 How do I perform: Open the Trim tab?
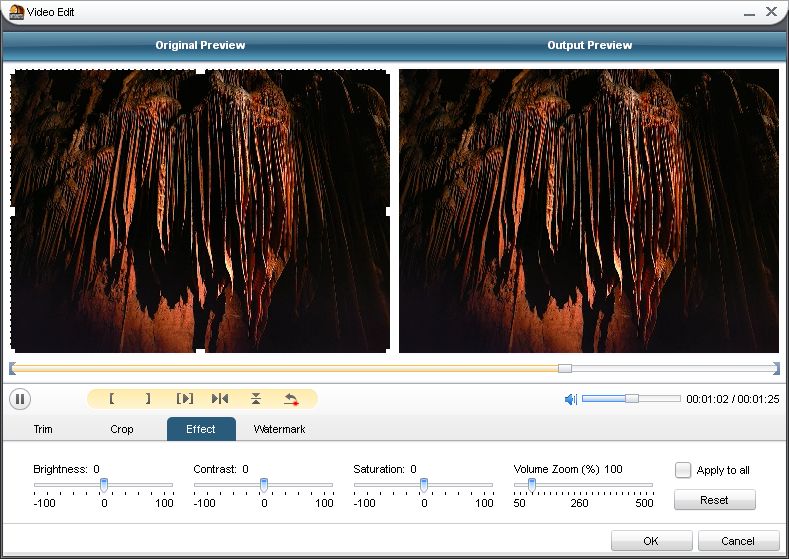pyautogui.click(x=43, y=429)
